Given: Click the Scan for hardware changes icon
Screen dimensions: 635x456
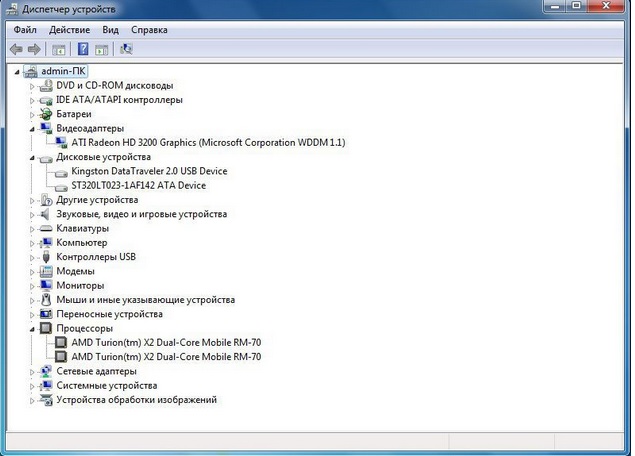Looking at the screenshot, I should (126, 48).
